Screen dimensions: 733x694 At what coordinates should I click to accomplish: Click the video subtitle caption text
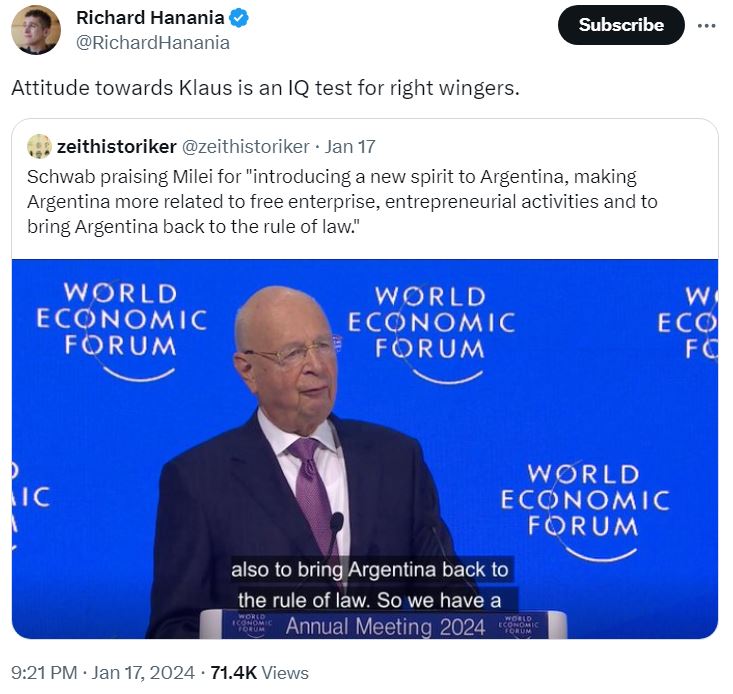click(x=370, y=585)
